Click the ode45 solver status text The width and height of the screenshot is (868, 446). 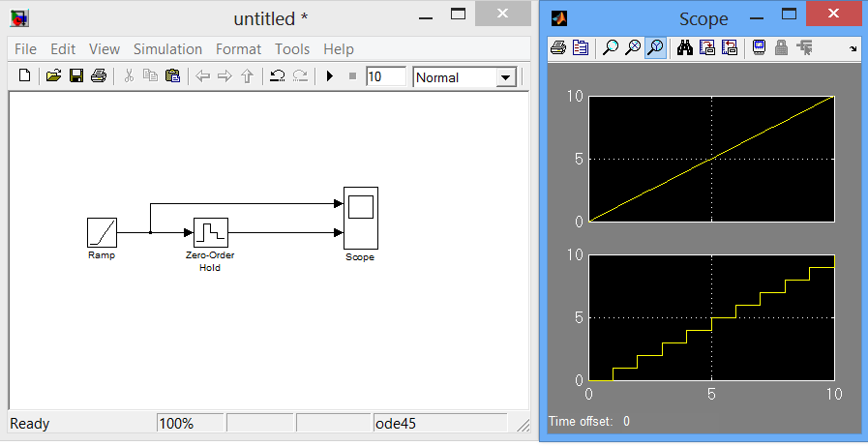[397, 425]
